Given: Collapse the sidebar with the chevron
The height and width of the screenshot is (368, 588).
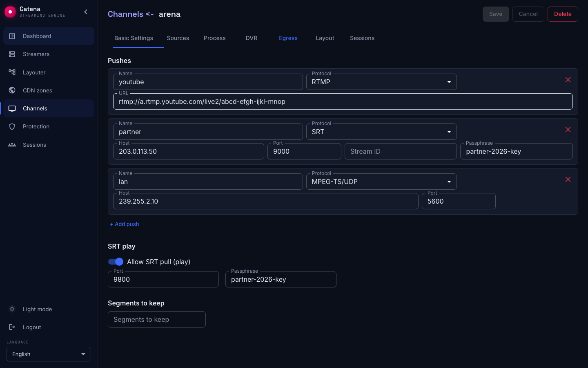Looking at the screenshot, I should tap(86, 12).
